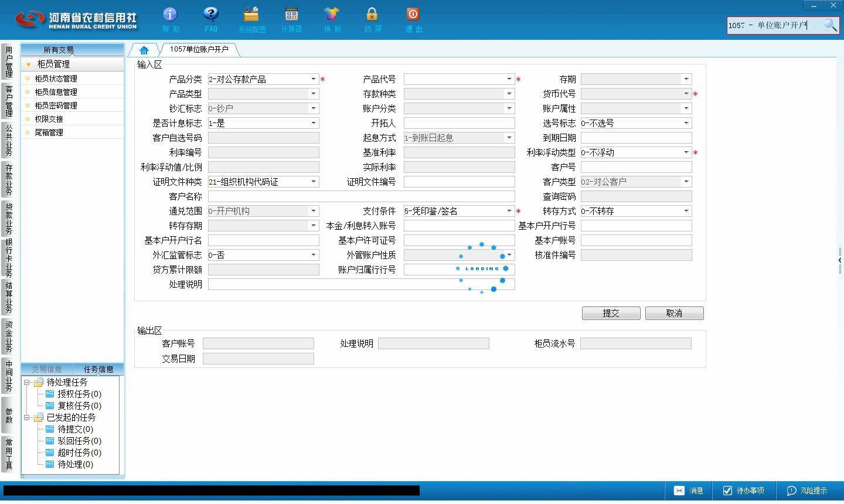The image size is (844, 504).
Task: Open the 转存方式 dropdown
Action: [x=686, y=211]
